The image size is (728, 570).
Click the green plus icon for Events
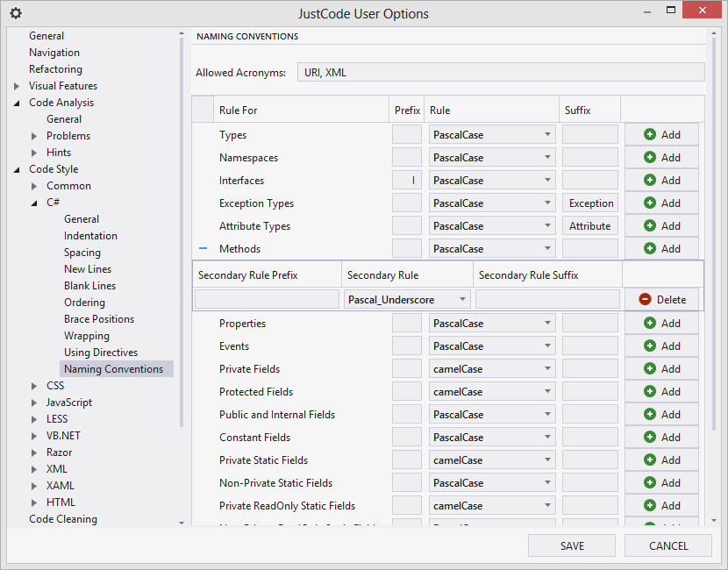650,346
